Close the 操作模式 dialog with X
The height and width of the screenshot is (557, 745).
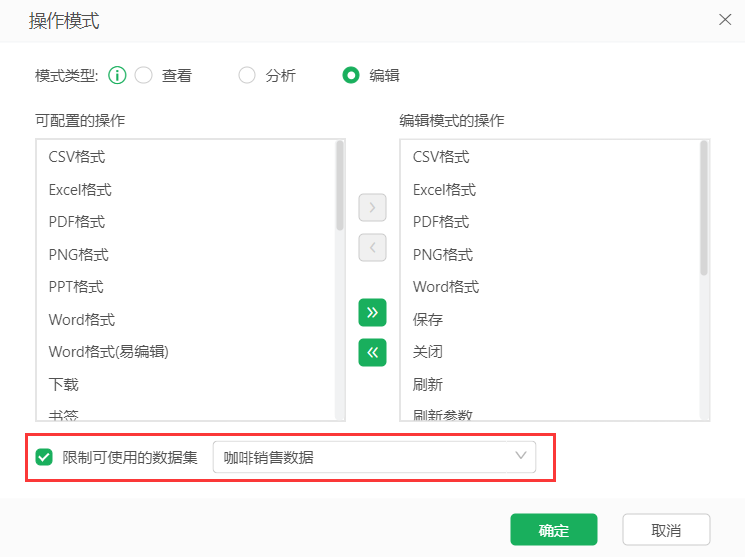click(x=725, y=19)
